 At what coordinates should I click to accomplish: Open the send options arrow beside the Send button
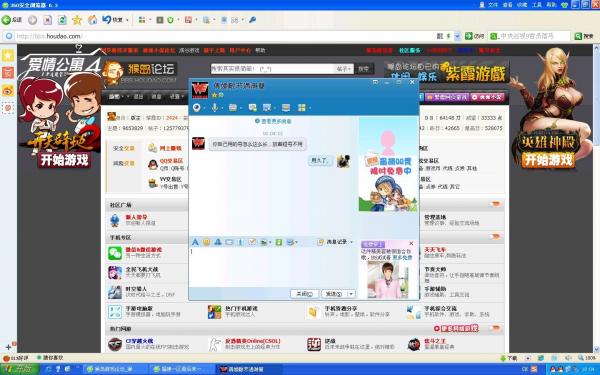pos(351,294)
